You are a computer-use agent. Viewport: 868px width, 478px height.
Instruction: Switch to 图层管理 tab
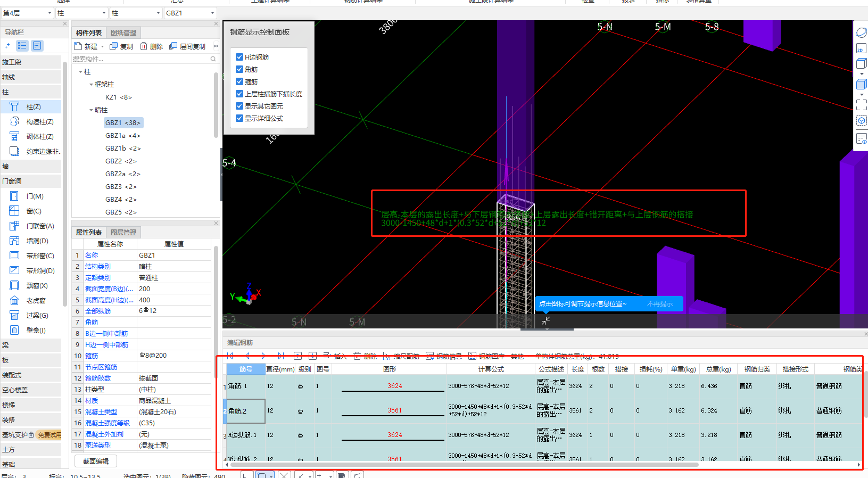tap(123, 232)
